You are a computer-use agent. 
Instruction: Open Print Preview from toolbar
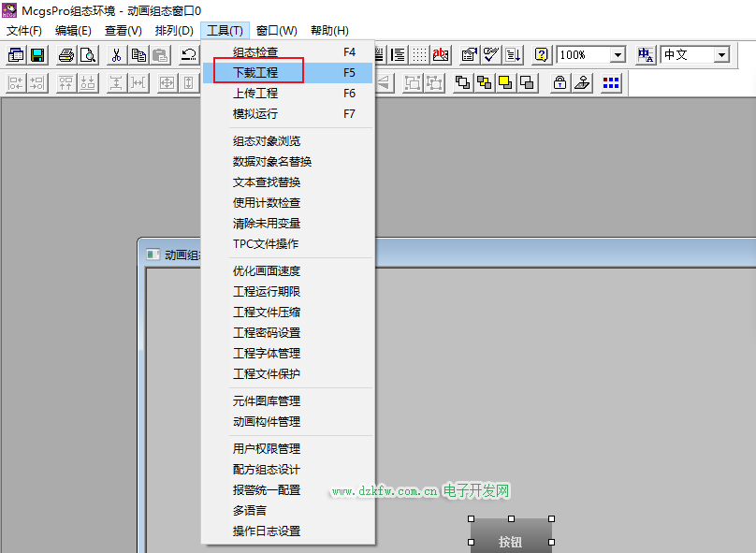coord(88,55)
